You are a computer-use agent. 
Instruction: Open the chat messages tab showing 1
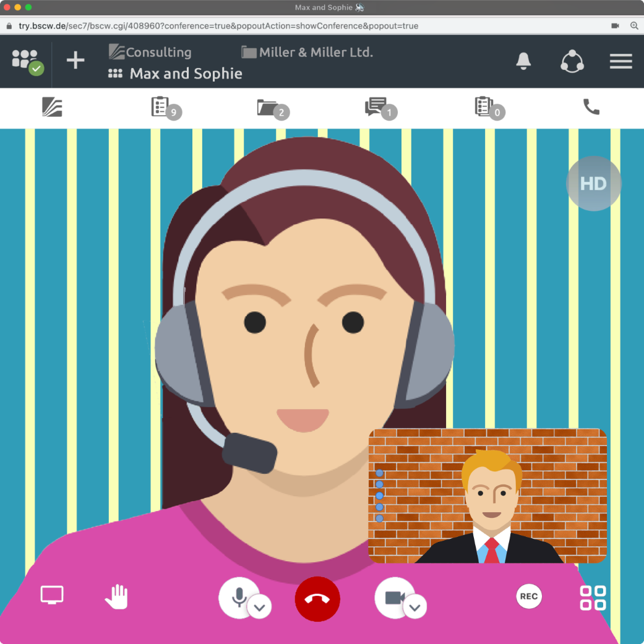381,108
